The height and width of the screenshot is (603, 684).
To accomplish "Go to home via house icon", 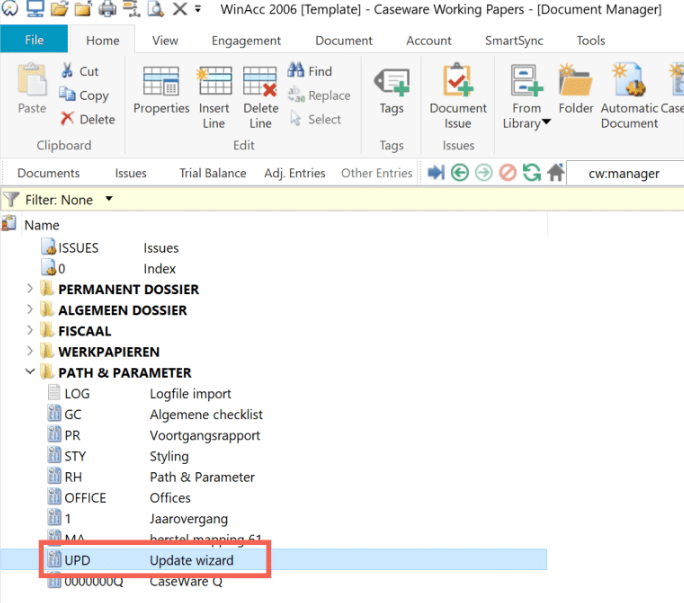I will pyautogui.click(x=556, y=173).
